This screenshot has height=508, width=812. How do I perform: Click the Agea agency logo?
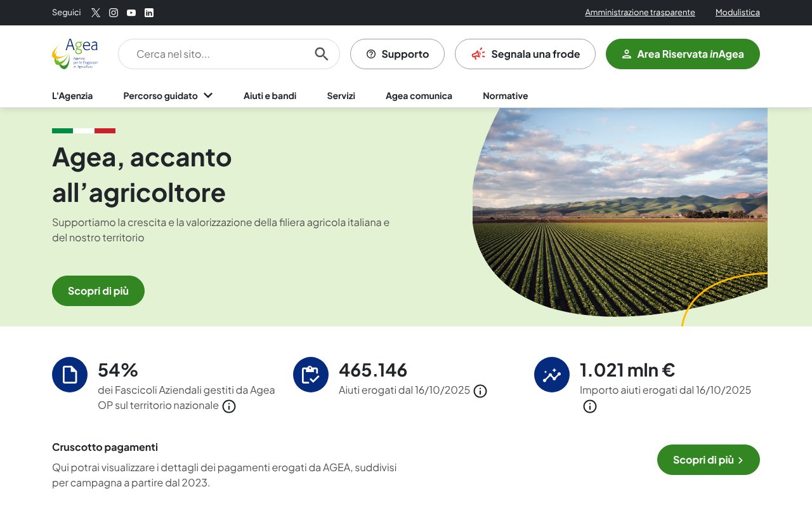[75, 53]
